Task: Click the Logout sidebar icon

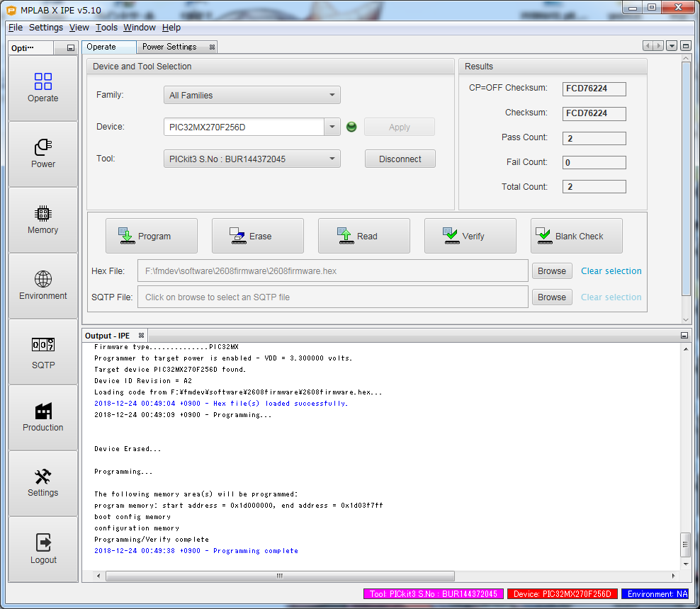Action: click(43, 549)
